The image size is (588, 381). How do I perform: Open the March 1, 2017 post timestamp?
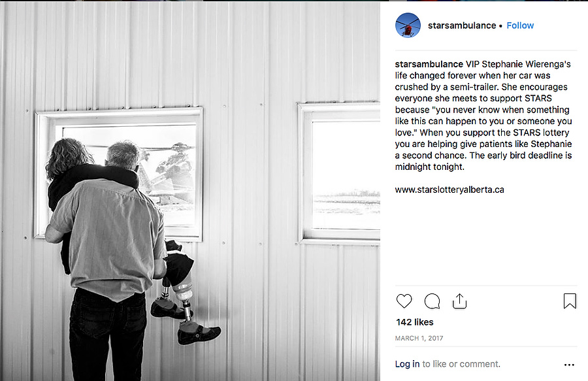click(419, 339)
